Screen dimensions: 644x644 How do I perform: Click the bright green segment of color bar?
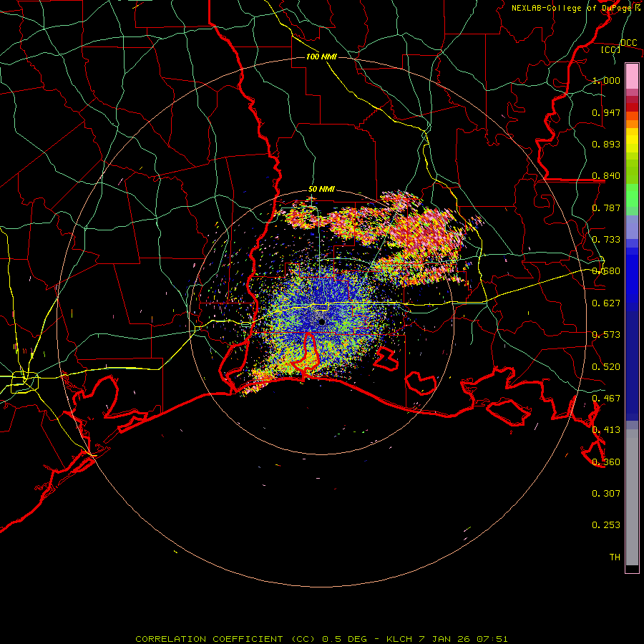[632, 195]
